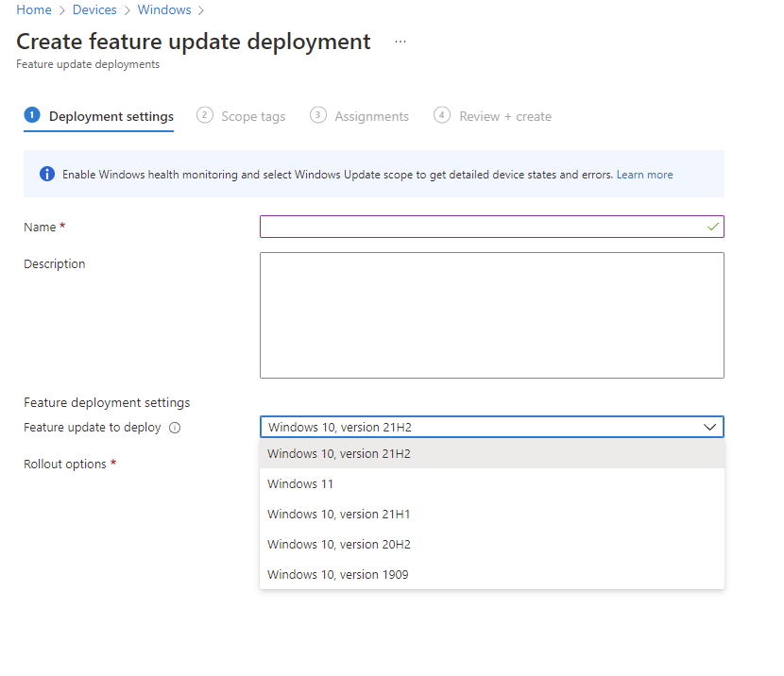Click inside the Description text area
784x676 pixels.
point(492,315)
